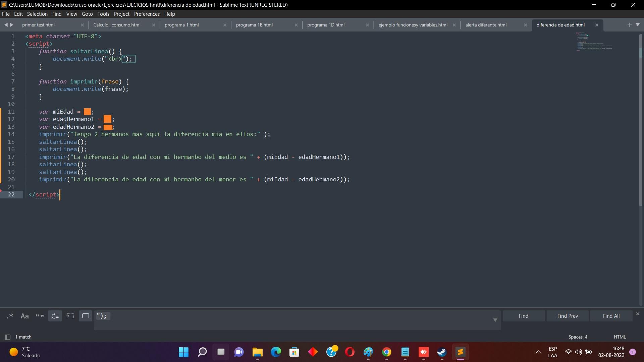Image resolution: width=644 pixels, height=362 pixels.
Task: Close the programa 1B.html tab
Action: (296, 25)
